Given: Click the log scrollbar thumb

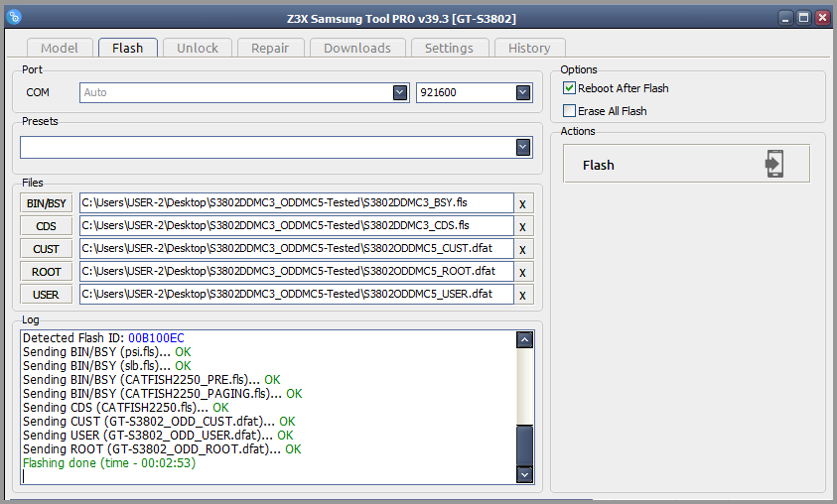Looking at the screenshot, I should coord(524,445).
